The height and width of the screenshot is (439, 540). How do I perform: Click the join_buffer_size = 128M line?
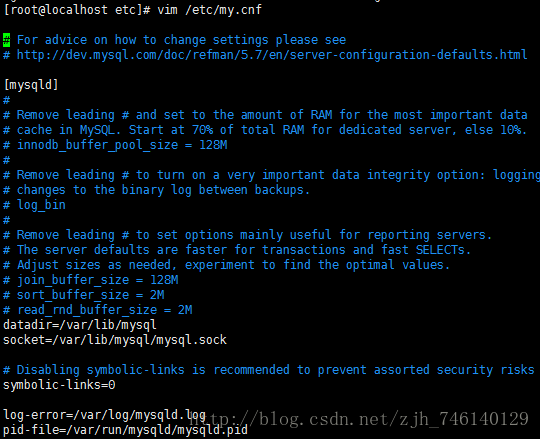click(91, 280)
